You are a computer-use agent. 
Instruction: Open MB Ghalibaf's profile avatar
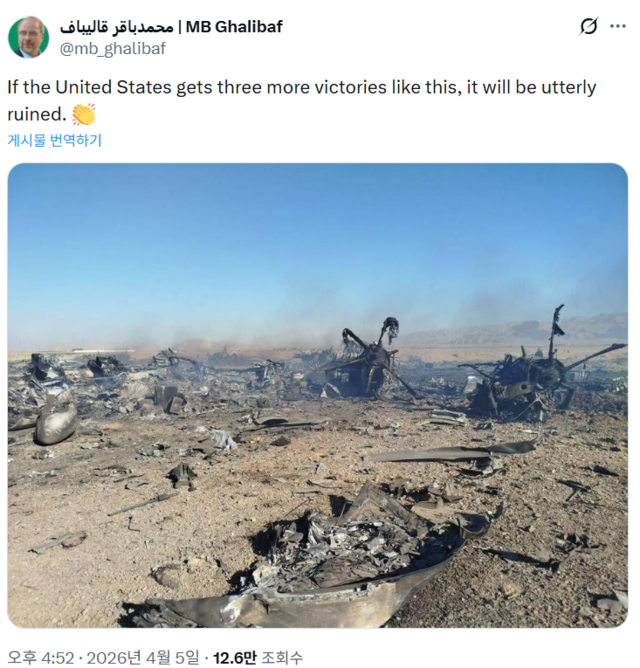[x=29, y=37]
